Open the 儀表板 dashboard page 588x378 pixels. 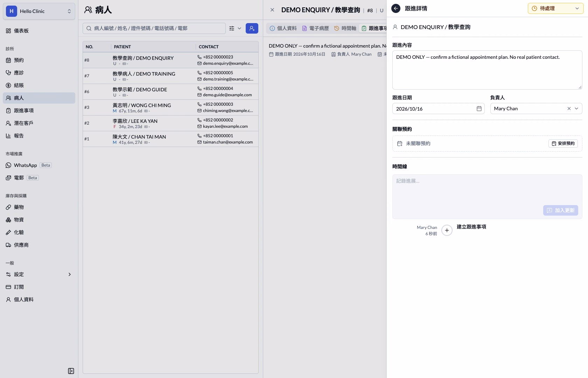tap(39, 31)
